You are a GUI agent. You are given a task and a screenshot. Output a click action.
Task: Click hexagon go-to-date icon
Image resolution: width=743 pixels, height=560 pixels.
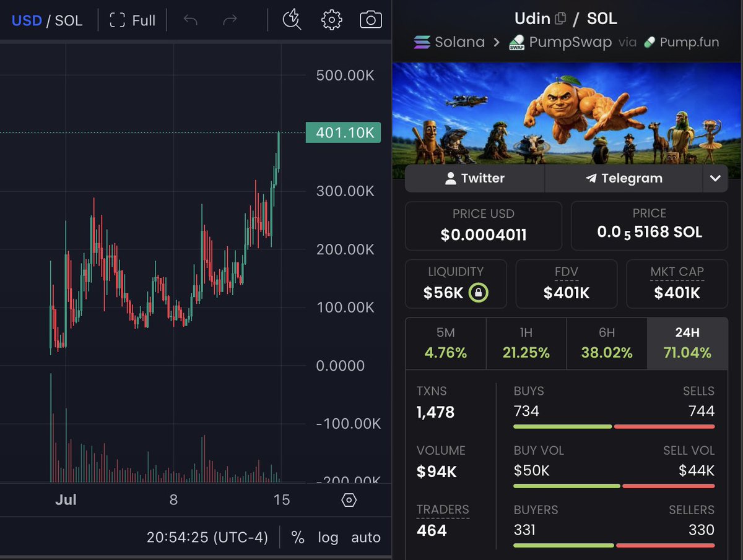coord(349,500)
